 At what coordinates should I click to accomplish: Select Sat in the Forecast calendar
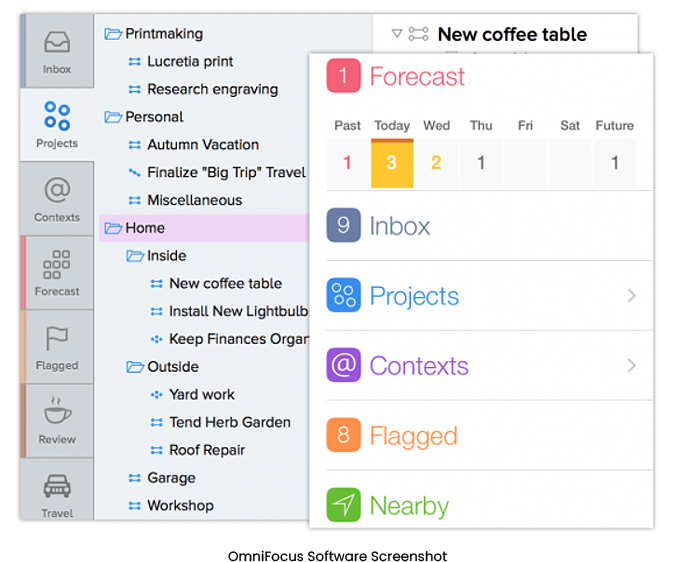click(570, 163)
